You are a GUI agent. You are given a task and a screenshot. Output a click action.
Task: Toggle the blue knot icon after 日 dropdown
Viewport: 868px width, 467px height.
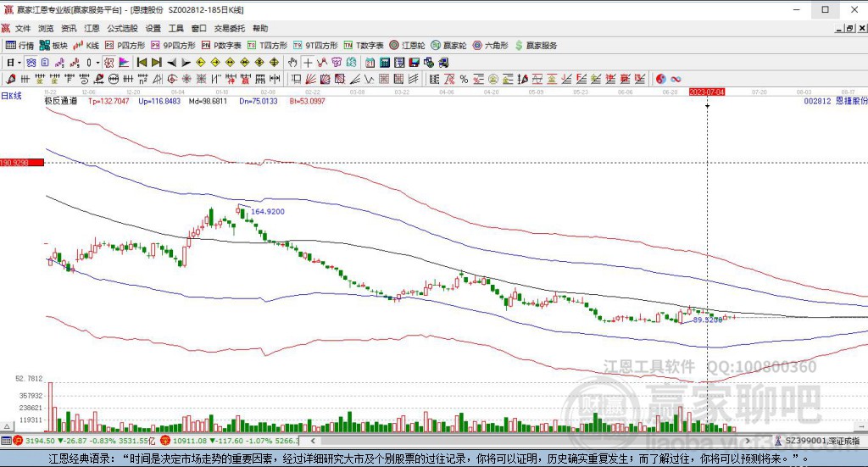(x=31, y=63)
